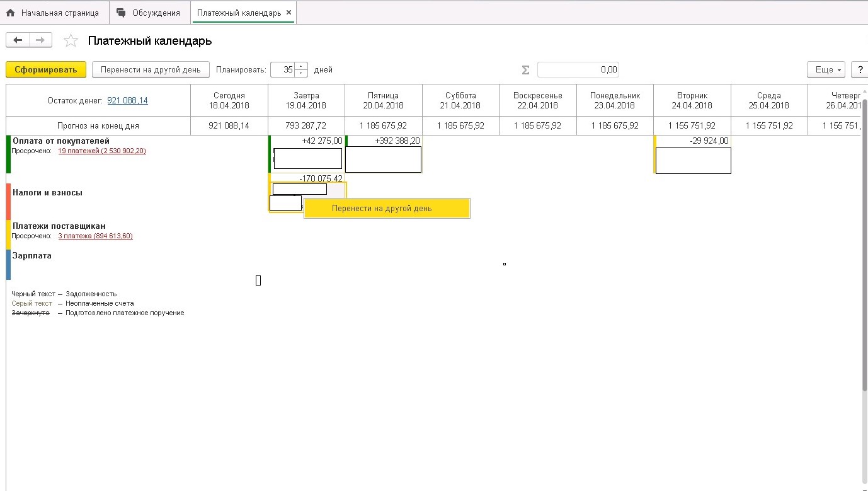Click the Среда 25.04.2018 column header
The image size is (868, 491).
coord(769,100)
